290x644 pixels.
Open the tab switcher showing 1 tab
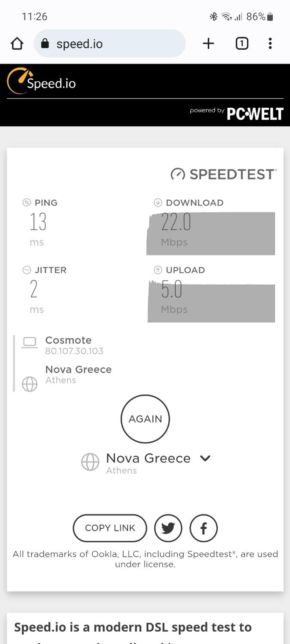pyautogui.click(x=242, y=43)
